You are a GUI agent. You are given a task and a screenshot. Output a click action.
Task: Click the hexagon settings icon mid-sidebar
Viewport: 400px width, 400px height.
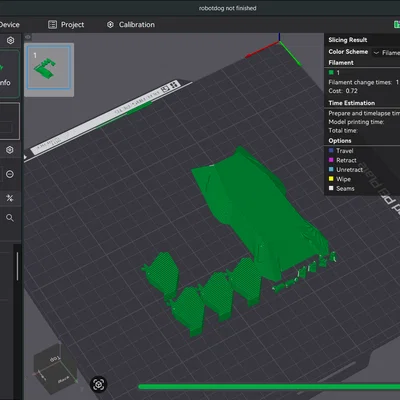click(10, 150)
